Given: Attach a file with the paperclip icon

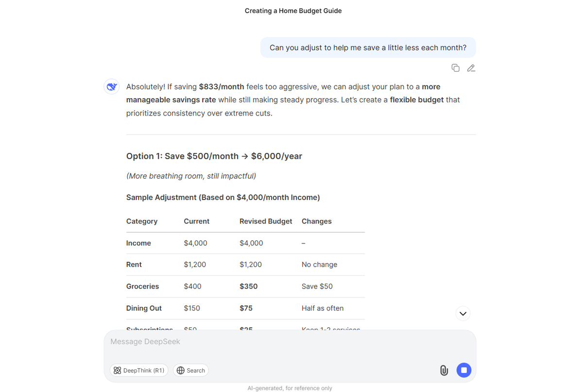Looking at the screenshot, I should pyautogui.click(x=444, y=370).
